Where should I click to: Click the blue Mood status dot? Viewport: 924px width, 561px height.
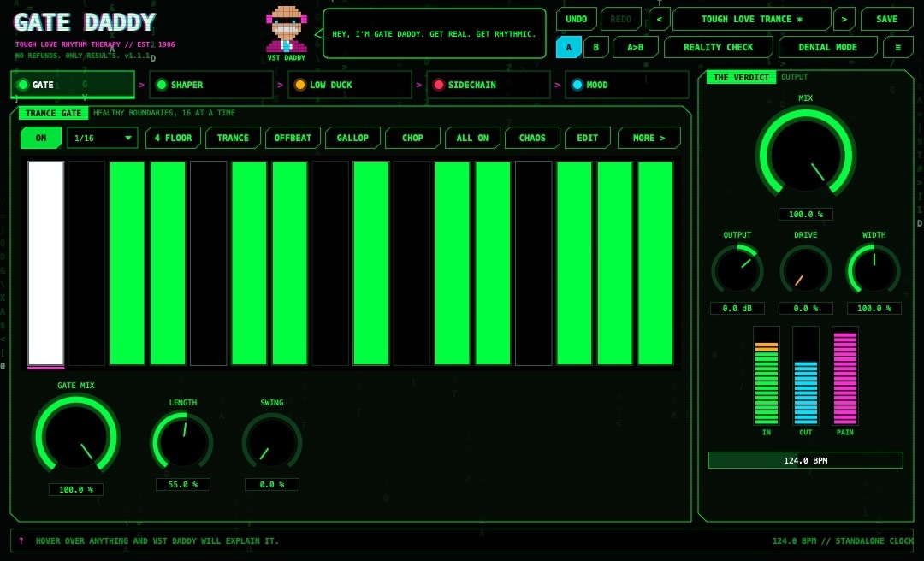[577, 85]
